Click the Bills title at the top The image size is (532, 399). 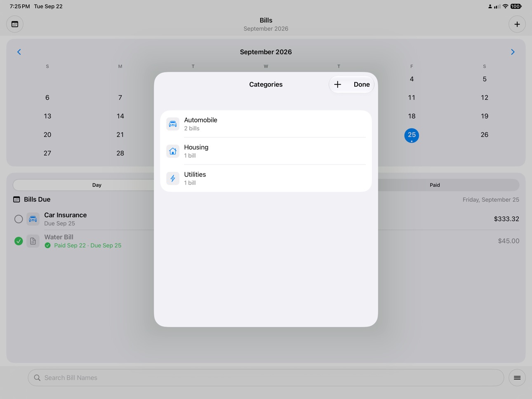pos(266,20)
